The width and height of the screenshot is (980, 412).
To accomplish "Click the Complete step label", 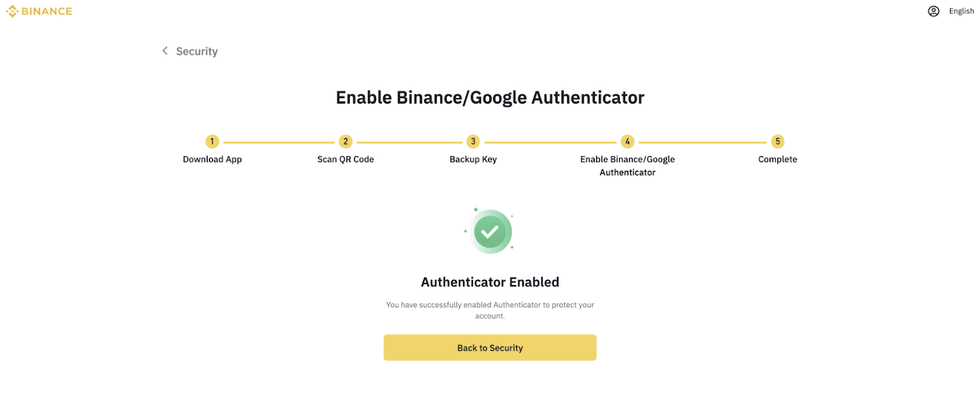I will click(x=778, y=159).
